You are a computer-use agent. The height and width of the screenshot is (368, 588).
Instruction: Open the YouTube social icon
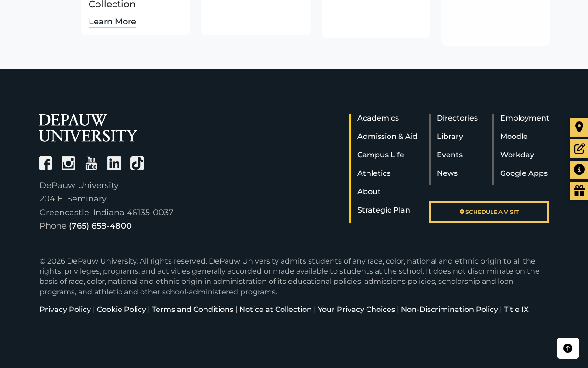[91, 163]
